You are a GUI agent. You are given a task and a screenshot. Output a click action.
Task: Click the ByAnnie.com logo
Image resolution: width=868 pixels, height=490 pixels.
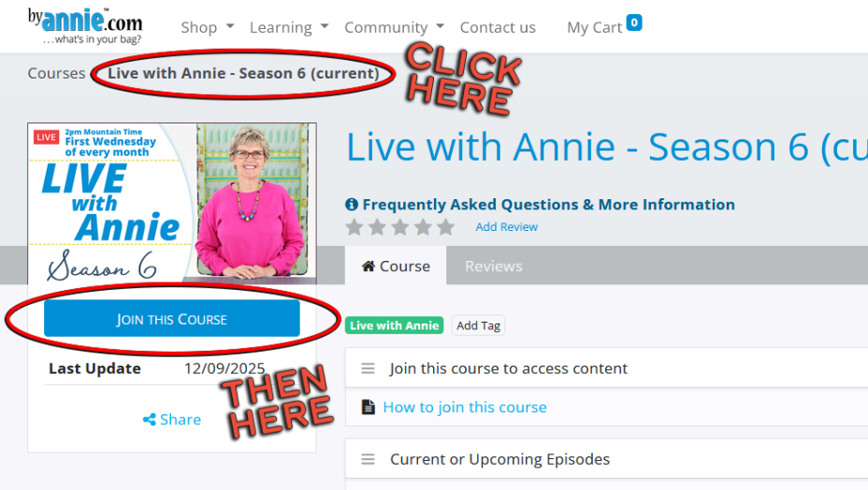click(85, 26)
